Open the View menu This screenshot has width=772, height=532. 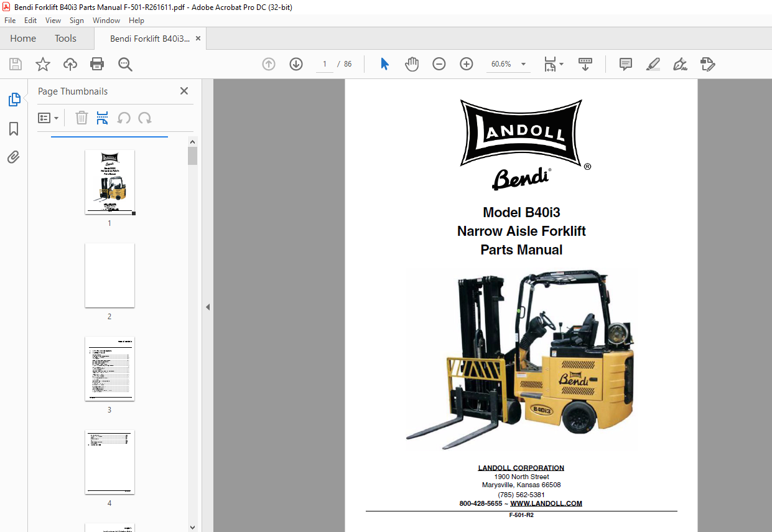pyautogui.click(x=53, y=21)
